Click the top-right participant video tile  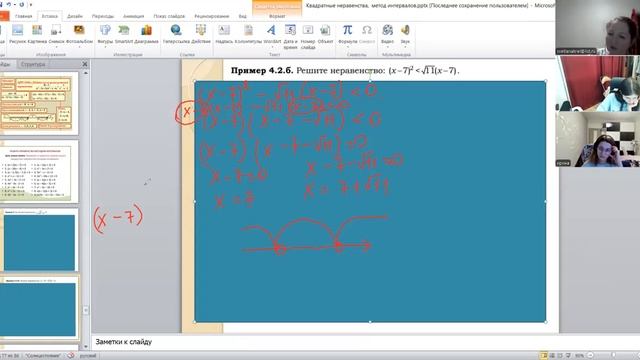tap(598, 27)
